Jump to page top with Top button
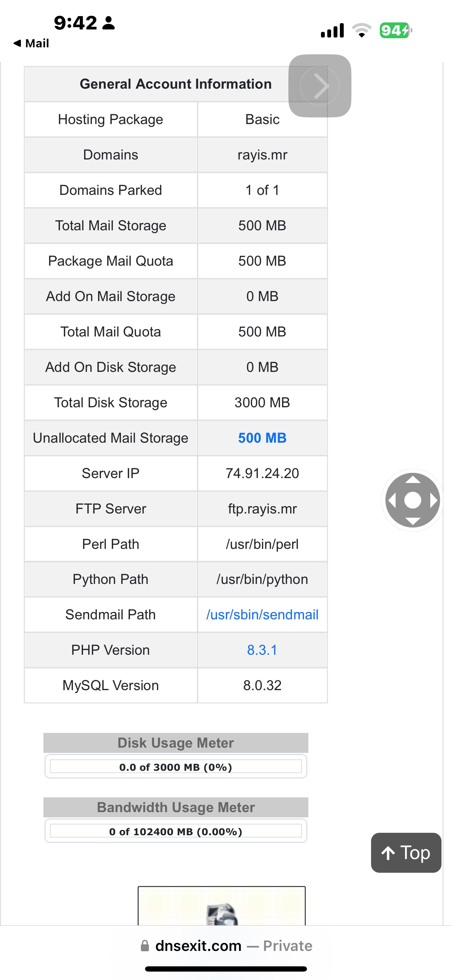This screenshot has height=980, width=452. click(406, 852)
